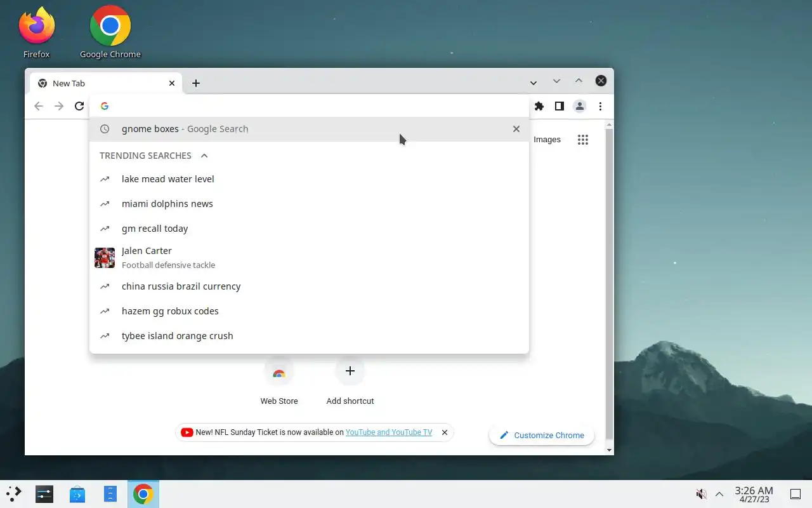
Task: Click the page vertical scrollbar
Action: [x=610, y=284]
